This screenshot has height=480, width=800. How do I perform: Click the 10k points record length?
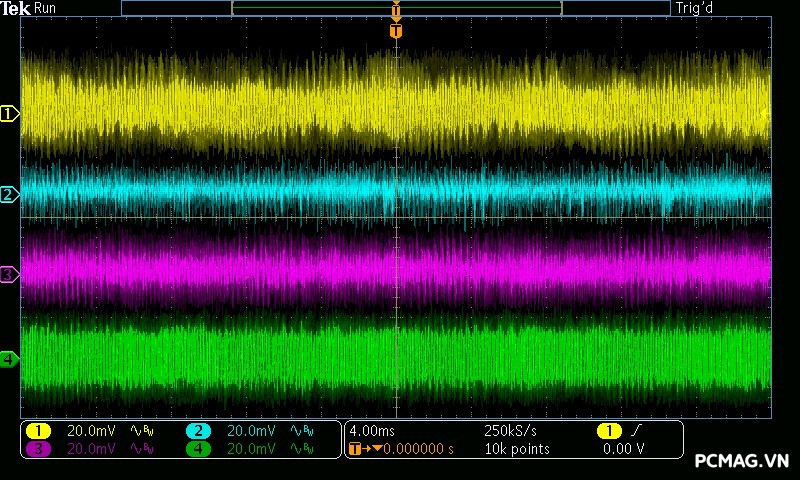pos(516,449)
